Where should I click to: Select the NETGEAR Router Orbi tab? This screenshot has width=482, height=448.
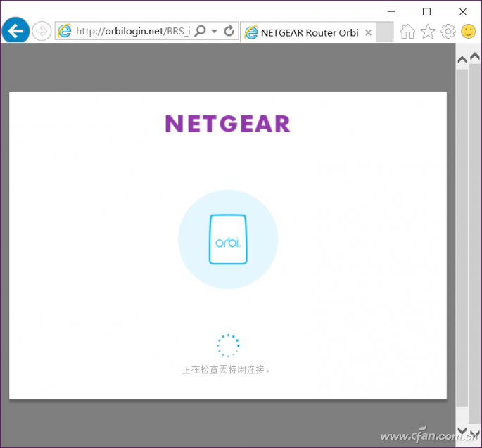tap(309, 32)
